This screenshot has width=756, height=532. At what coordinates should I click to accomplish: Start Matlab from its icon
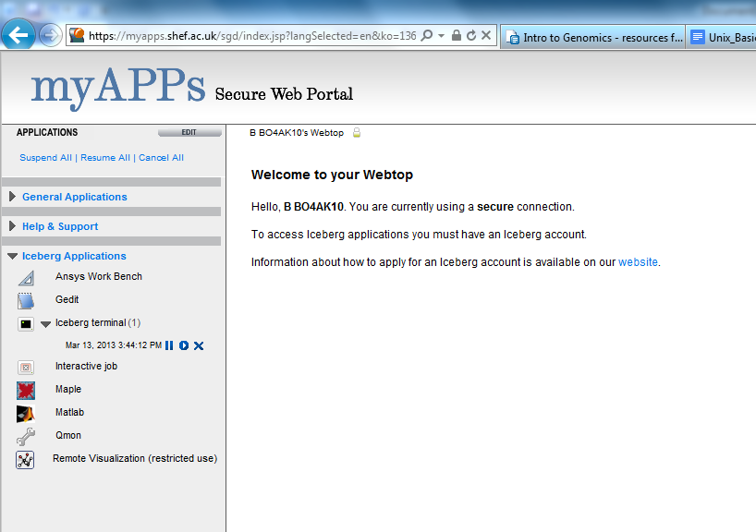point(26,413)
